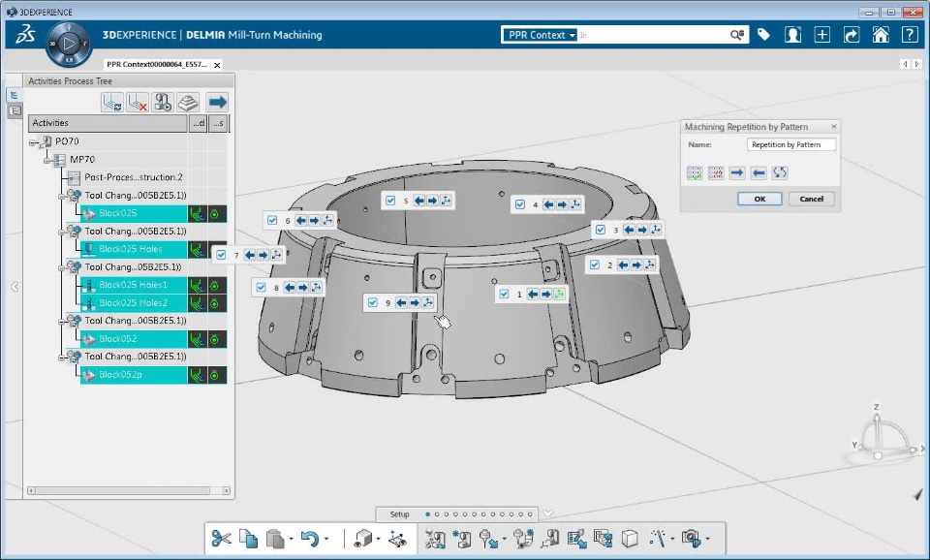Select the Setup toolbar section tab
Viewport: 930px width, 560px height.
[400, 514]
